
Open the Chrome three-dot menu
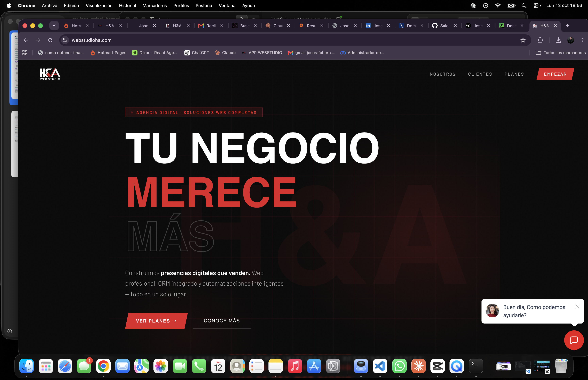[x=583, y=40]
